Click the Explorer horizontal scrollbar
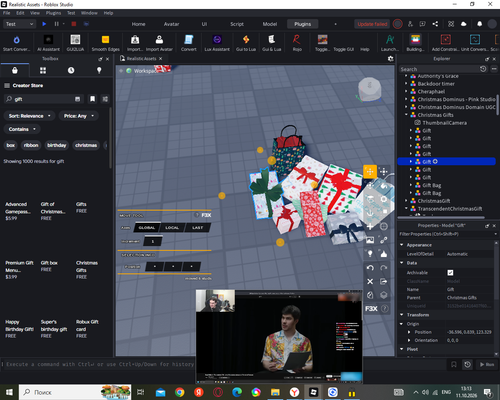This screenshot has height=400, width=500. point(442,217)
